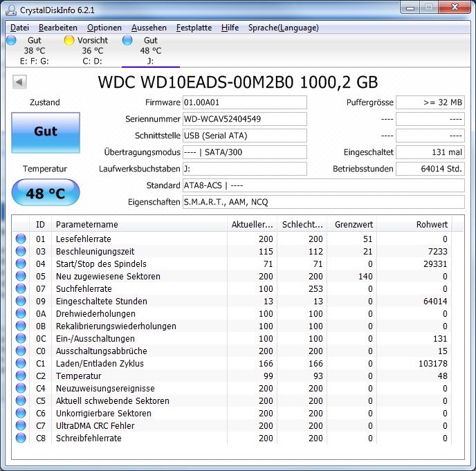Click the Grenzwert value 140
This screenshot has height=471, width=476.
click(x=365, y=277)
